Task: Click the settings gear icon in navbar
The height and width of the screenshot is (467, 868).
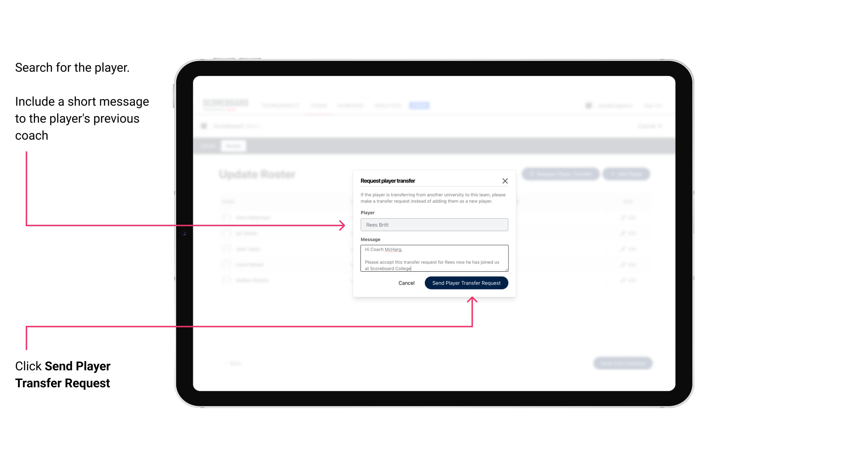Action: pos(587,106)
